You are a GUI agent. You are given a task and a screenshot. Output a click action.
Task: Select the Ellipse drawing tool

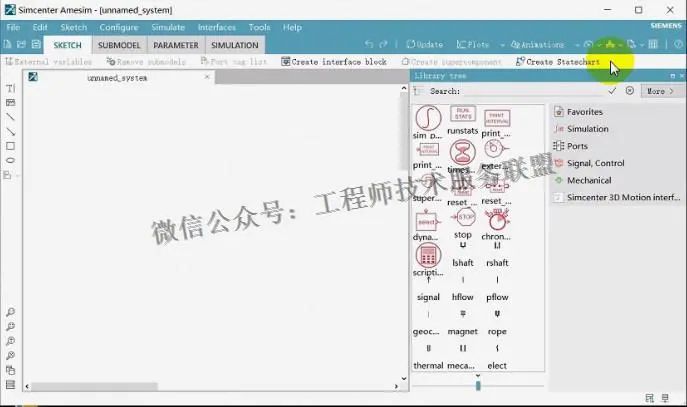[11, 160]
